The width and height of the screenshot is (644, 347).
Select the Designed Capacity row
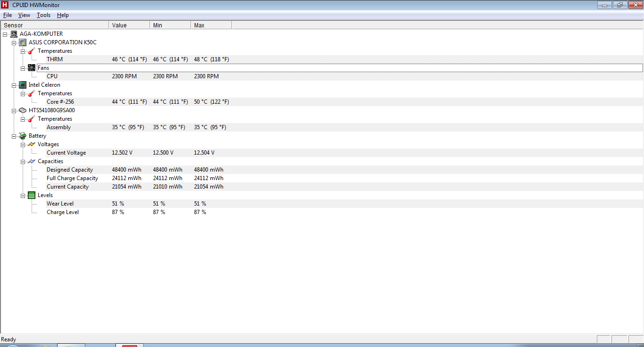[322, 170]
